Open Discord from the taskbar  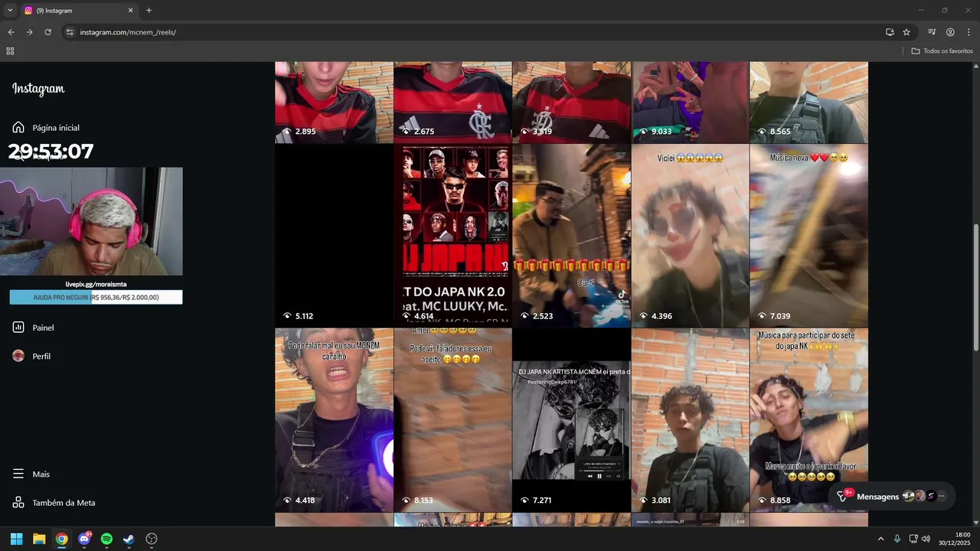coord(84,539)
